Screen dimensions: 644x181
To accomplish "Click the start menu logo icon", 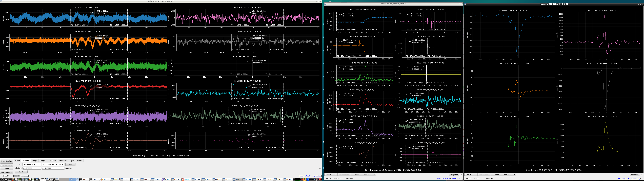I will 2,179.
